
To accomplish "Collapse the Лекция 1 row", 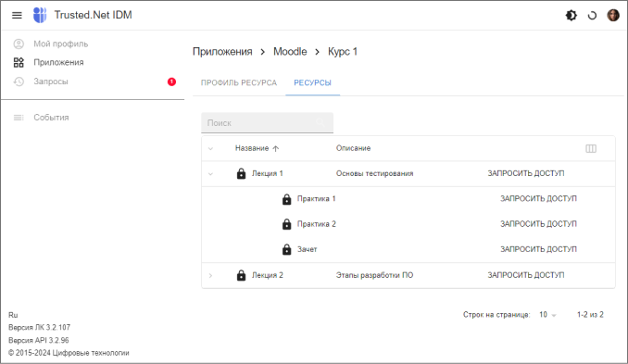I will (x=210, y=174).
